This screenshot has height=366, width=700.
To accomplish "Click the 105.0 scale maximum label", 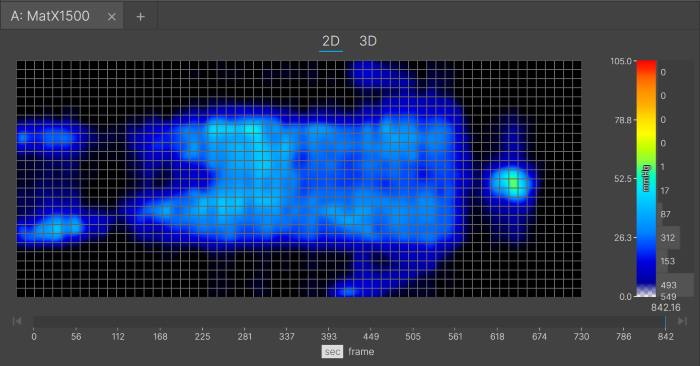I will pos(621,61).
